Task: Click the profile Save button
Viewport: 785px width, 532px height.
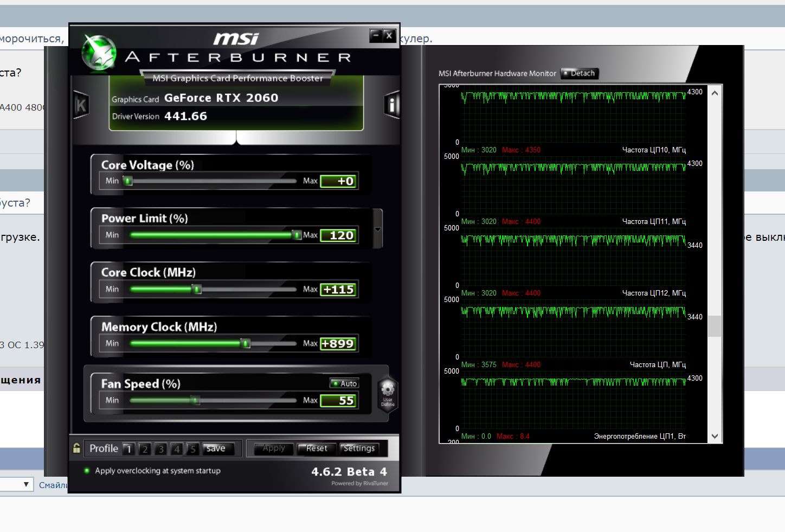Action: [x=218, y=448]
